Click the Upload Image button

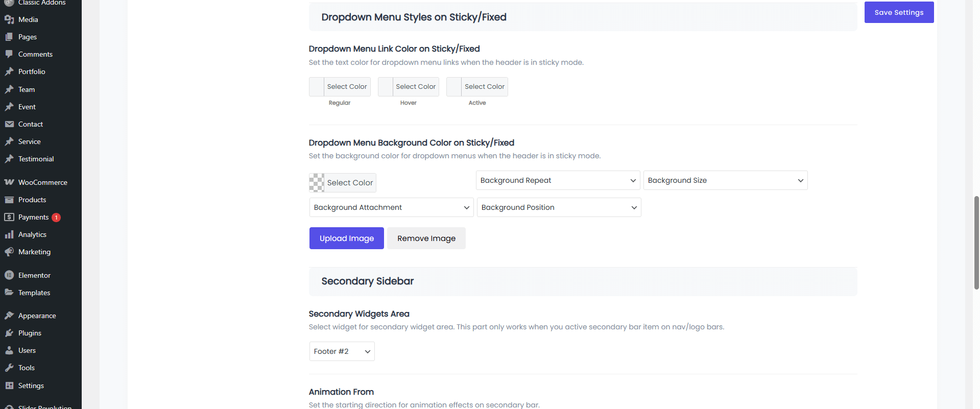tap(346, 238)
